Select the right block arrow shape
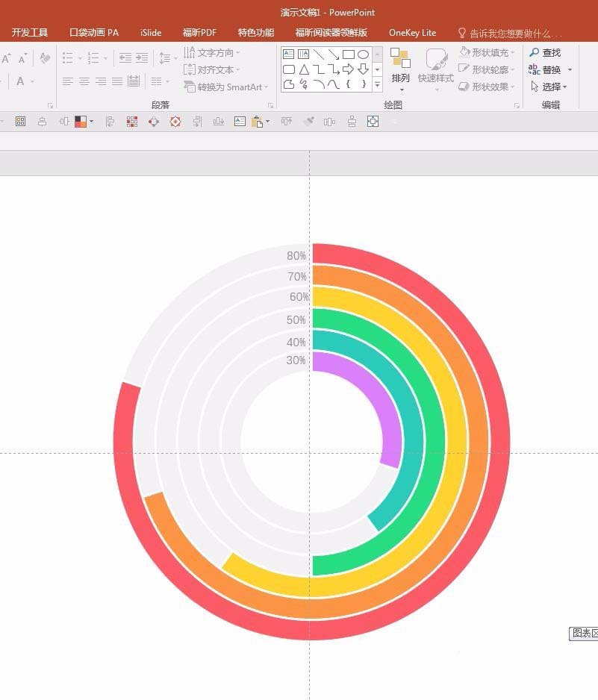 point(349,69)
